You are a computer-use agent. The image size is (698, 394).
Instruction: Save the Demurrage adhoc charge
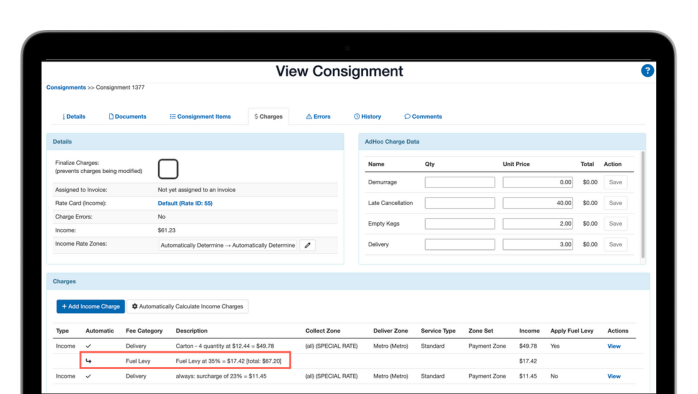[x=616, y=182]
